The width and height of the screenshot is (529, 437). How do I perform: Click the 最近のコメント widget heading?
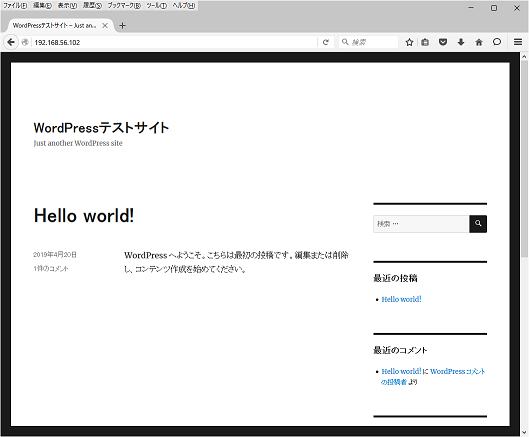point(400,350)
